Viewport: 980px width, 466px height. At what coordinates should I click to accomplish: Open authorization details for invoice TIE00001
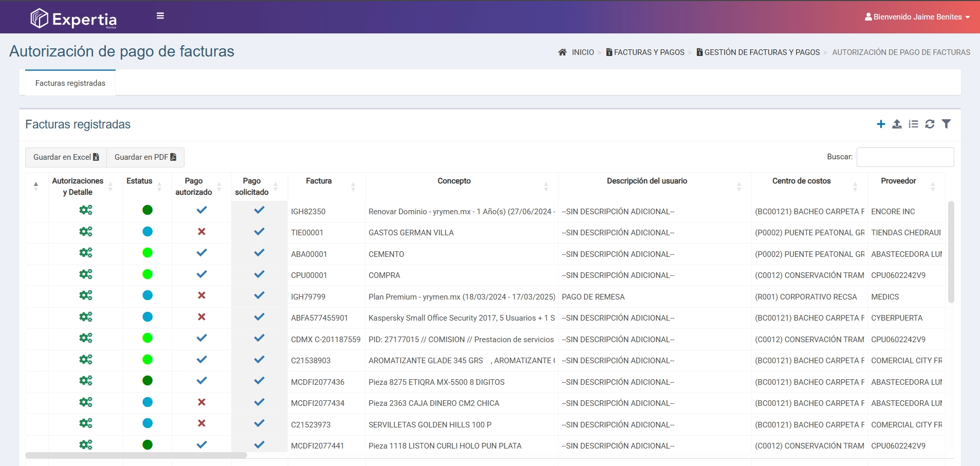click(x=86, y=232)
